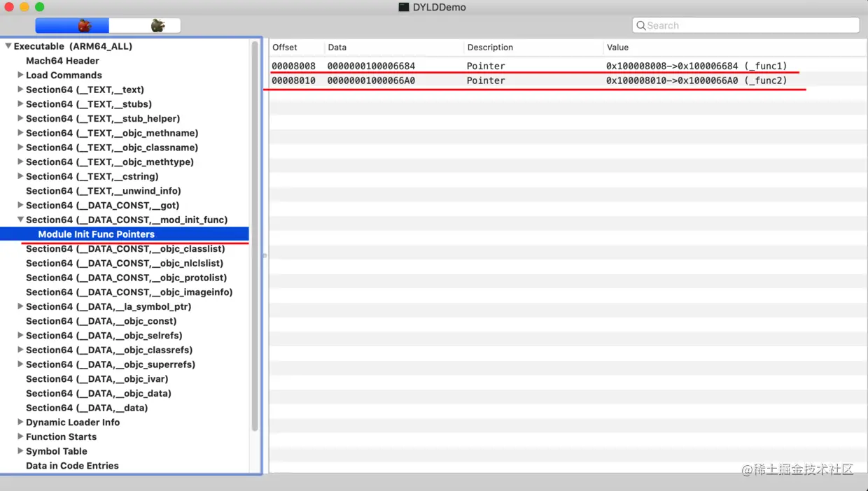
Task: Click data cell 0000000100006684
Action: point(371,66)
